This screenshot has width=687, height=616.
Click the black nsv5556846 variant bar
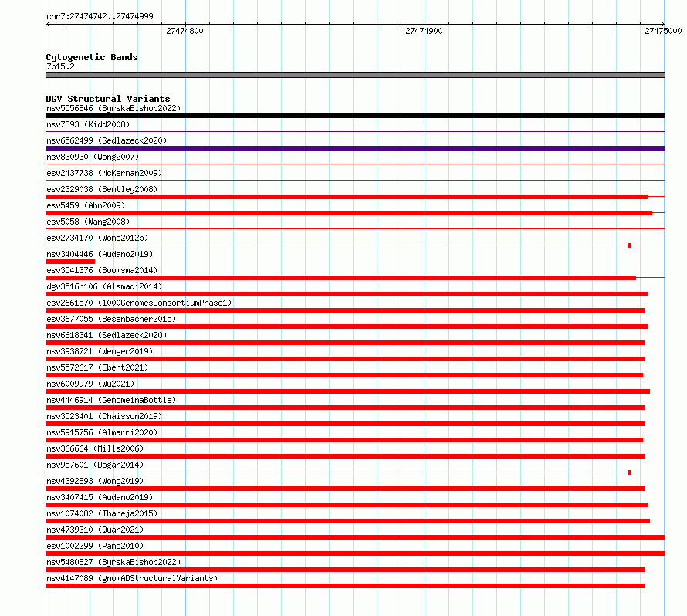355,116
